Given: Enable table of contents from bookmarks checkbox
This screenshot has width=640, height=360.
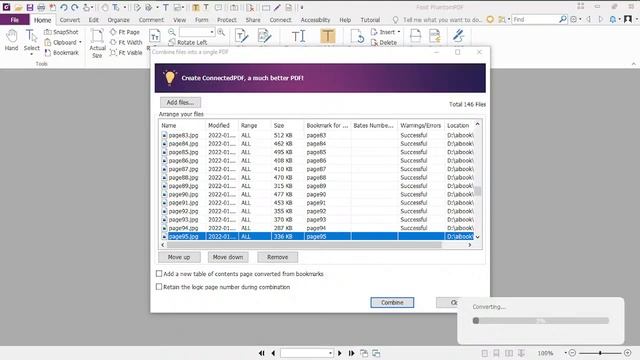Looking at the screenshot, I should click(159, 273).
